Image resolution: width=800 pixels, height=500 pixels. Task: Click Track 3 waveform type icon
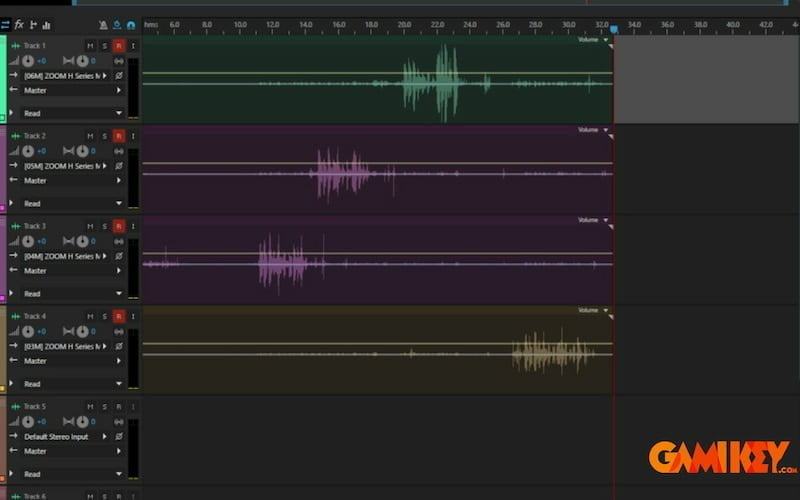point(16,226)
